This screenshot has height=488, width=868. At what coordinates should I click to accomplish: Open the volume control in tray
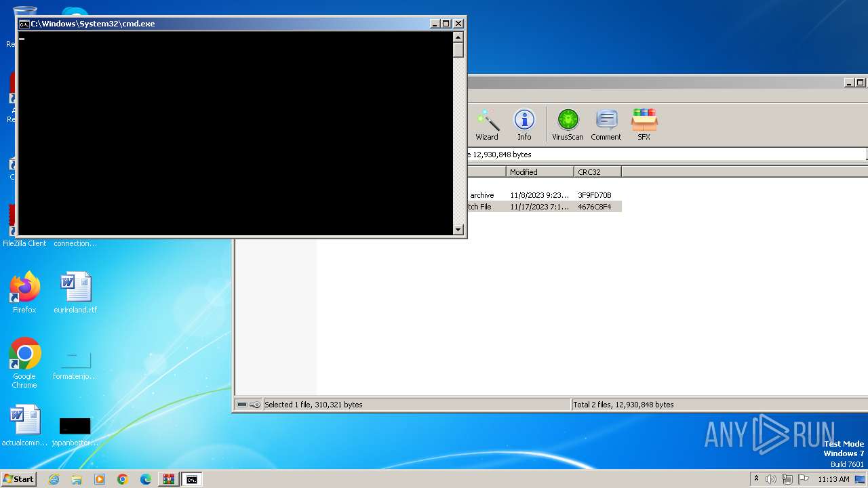coord(771,479)
